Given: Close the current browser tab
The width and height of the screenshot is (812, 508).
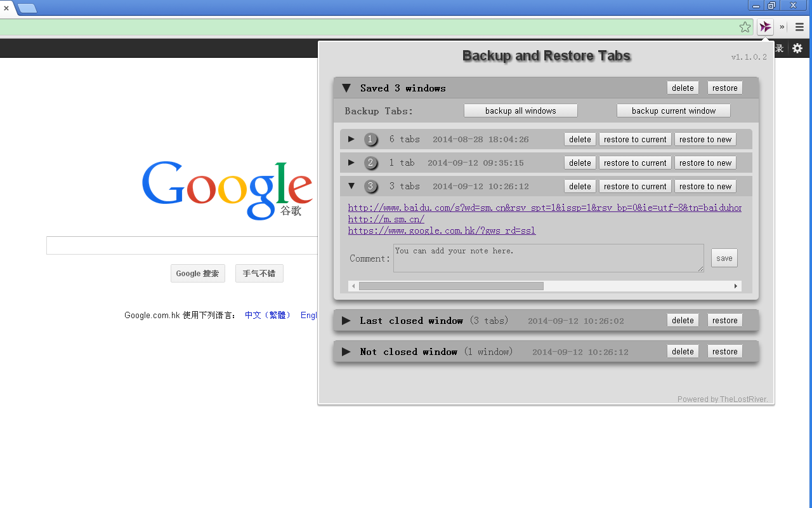Looking at the screenshot, I should pyautogui.click(x=6, y=8).
